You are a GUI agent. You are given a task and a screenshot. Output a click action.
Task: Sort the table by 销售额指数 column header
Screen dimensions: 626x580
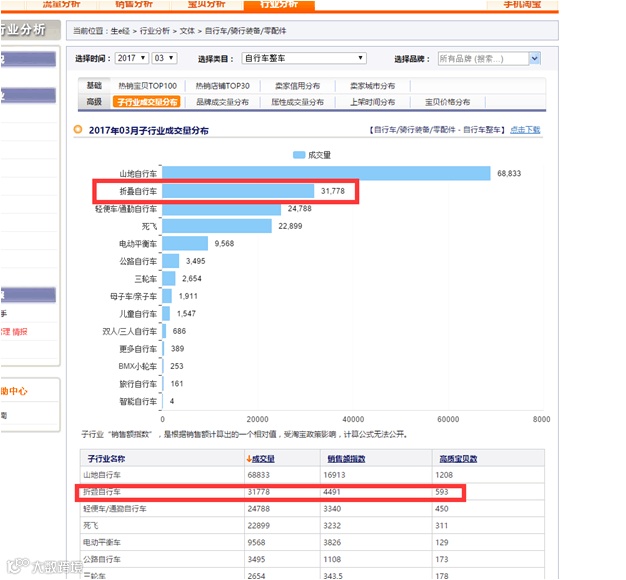pos(346,459)
